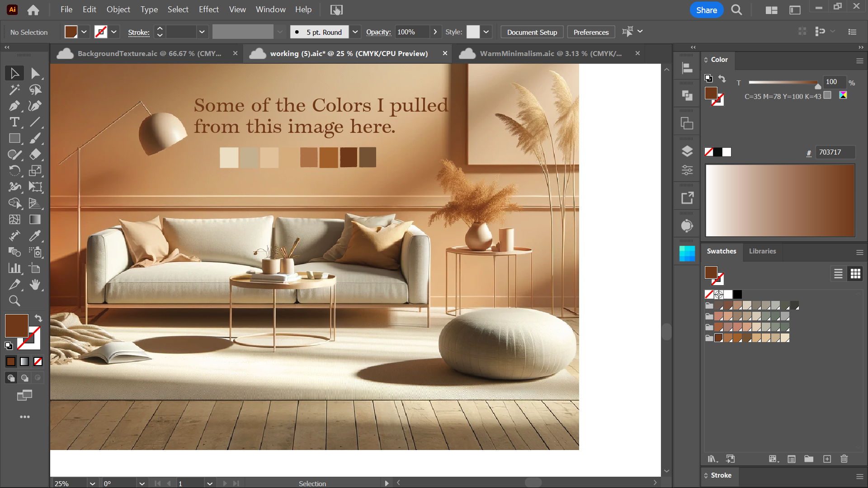Reset to default fill and stroke

9,346
